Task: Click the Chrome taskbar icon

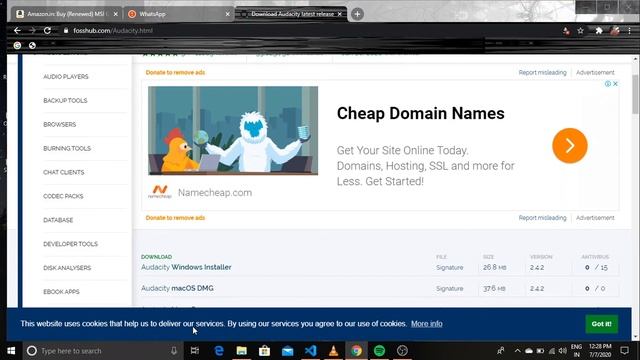Action: [x=356, y=351]
